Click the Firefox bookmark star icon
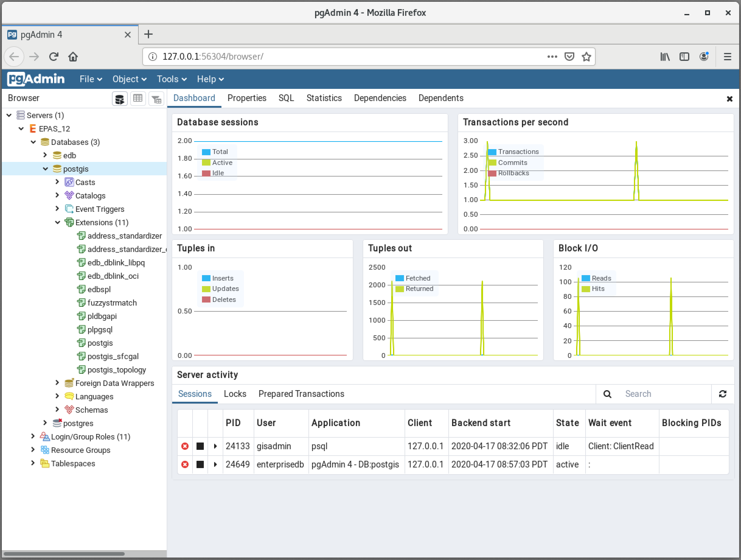Screen dimensions: 741x560 [586, 57]
